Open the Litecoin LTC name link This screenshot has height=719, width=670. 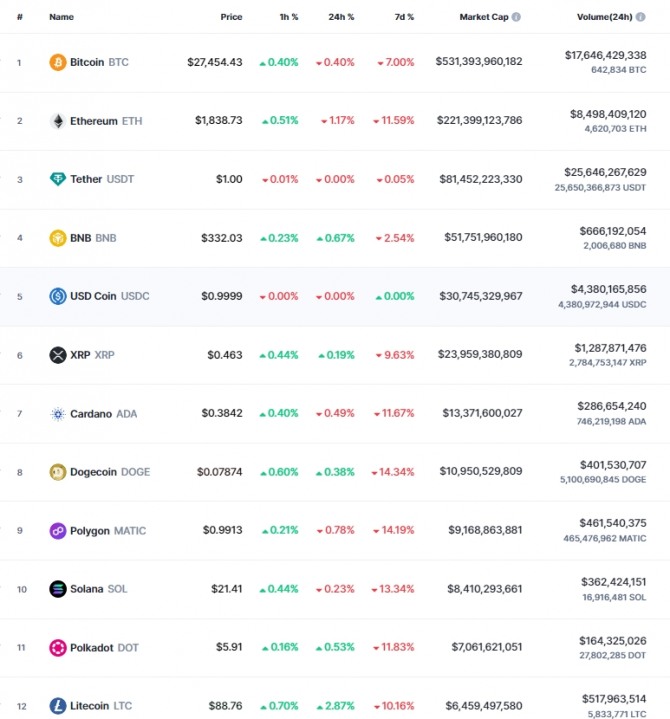[99, 706]
